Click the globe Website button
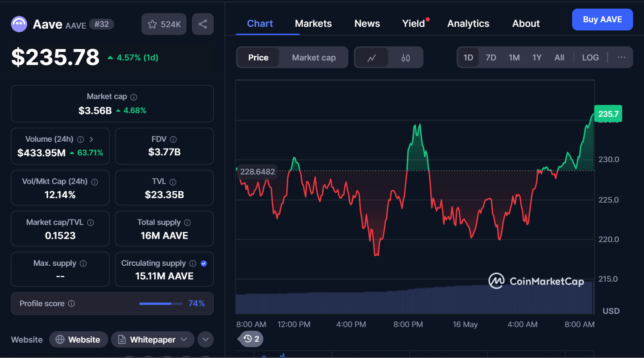 coord(78,339)
